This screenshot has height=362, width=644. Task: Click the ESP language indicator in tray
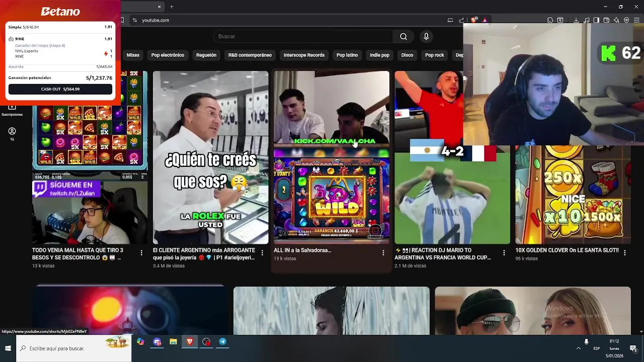click(x=596, y=348)
